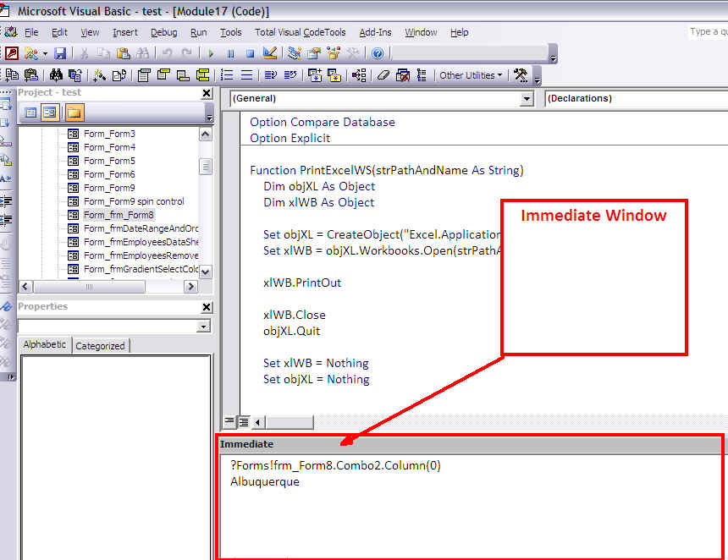The height and width of the screenshot is (560, 728).
Task: Click the Paste clipboard icon
Action: click(x=123, y=54)
